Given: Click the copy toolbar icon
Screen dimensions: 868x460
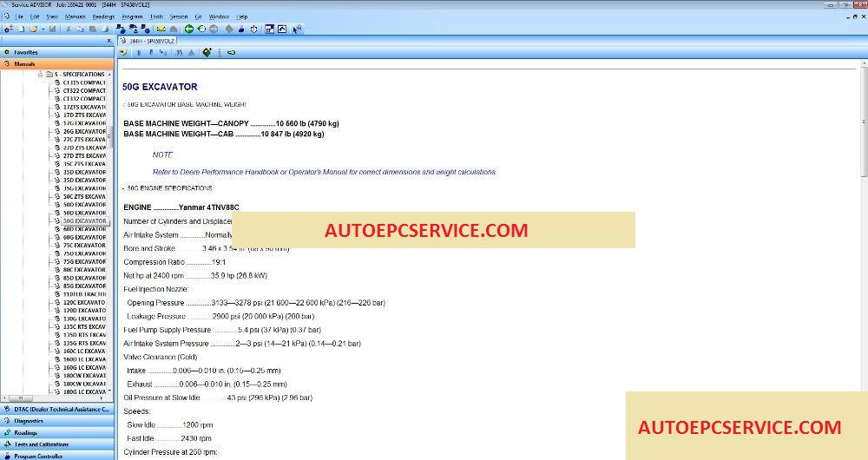Looking at the screenshot, I should 80,30.
